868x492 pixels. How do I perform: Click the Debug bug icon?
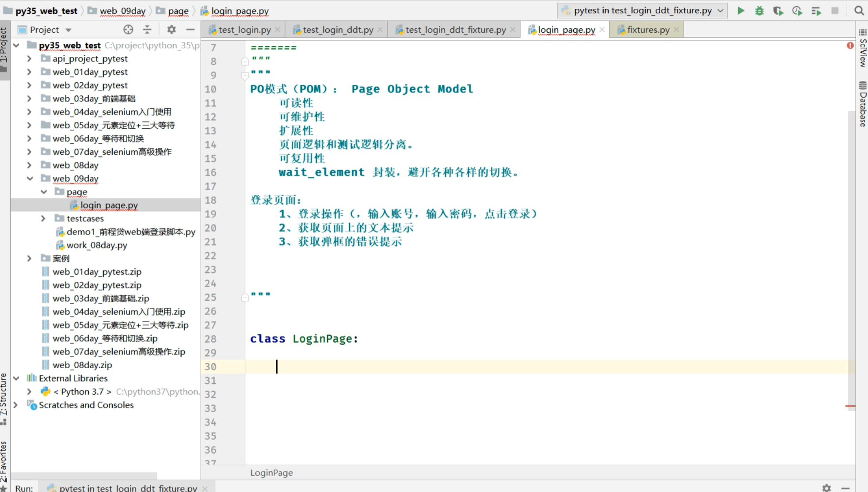pyautogui.click(x=759, y=11)
